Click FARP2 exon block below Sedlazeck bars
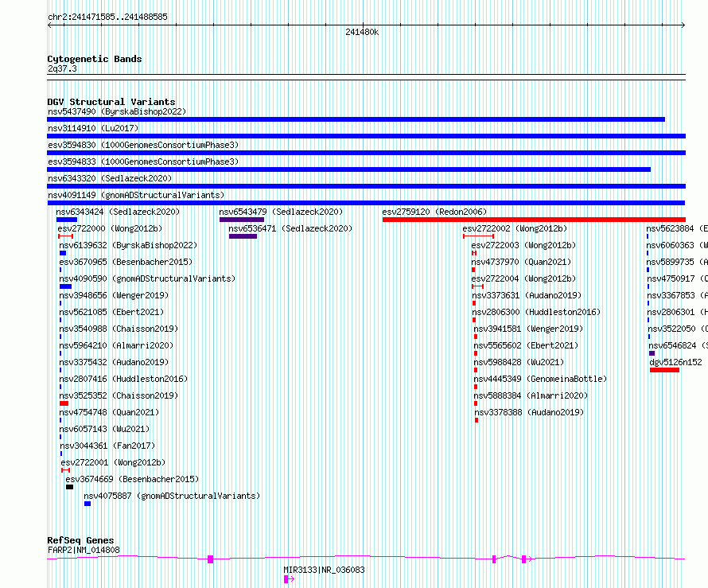The height and width of the screenshot is (588, 708). pos(211,559)
